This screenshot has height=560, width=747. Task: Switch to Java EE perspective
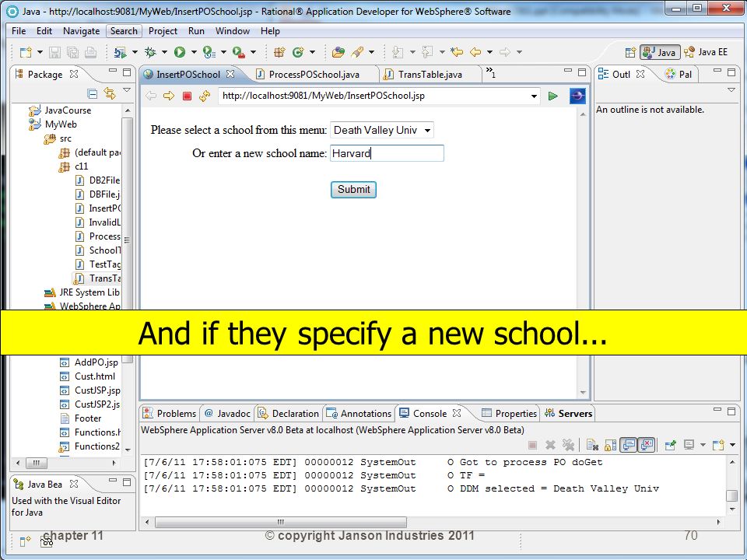pyautogui.click(x=706, y=52)
